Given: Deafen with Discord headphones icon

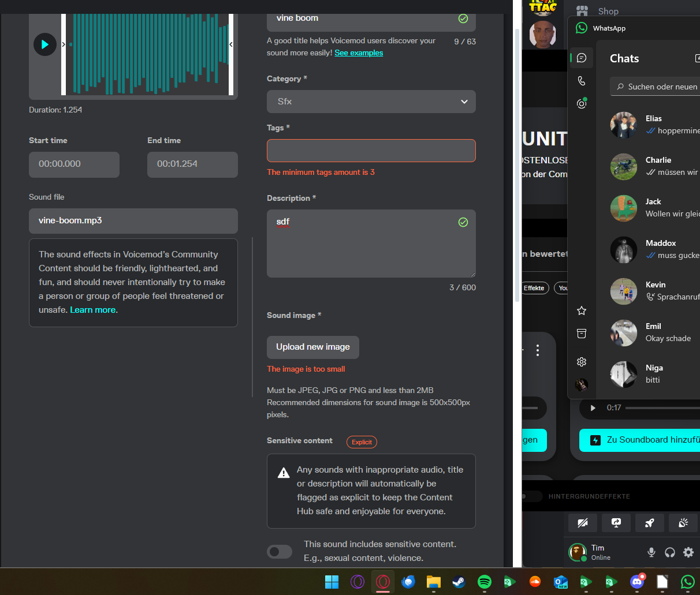Looking at the screenshot, I should coord(670,552).
